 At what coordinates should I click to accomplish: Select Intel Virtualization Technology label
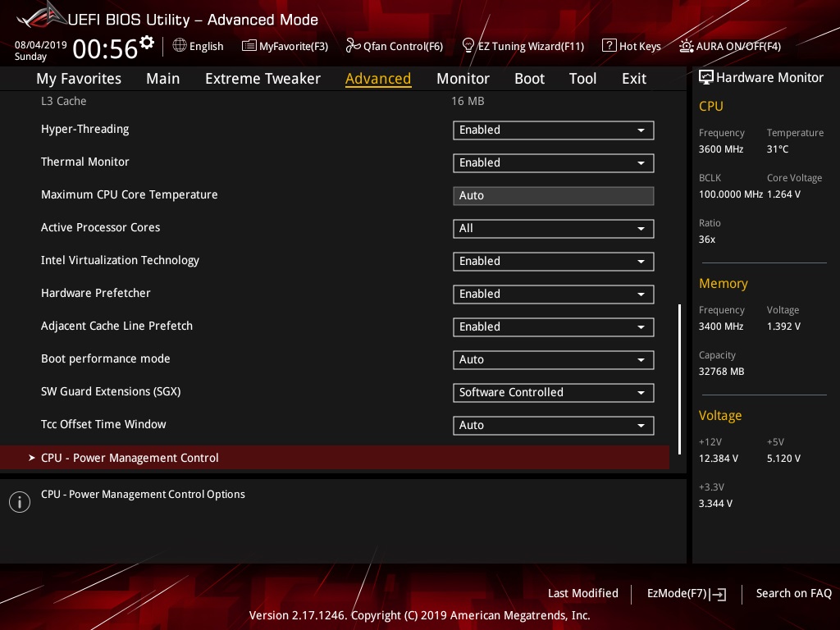coord(120,260)
